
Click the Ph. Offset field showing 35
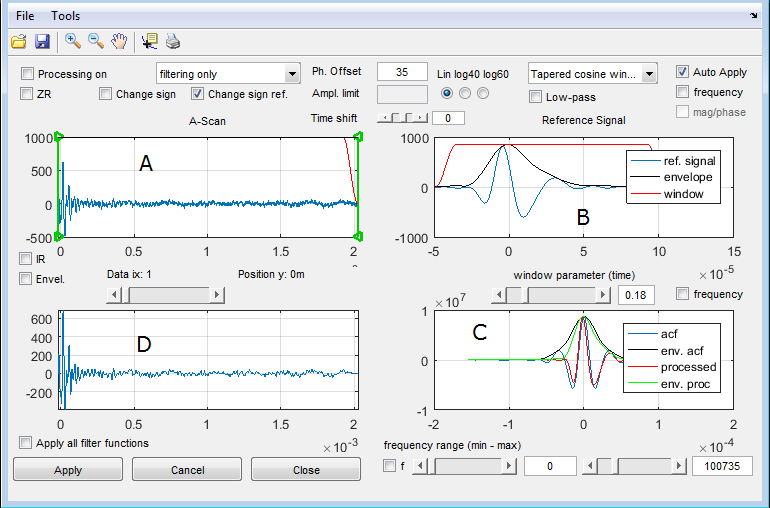[x=402, y=72]
